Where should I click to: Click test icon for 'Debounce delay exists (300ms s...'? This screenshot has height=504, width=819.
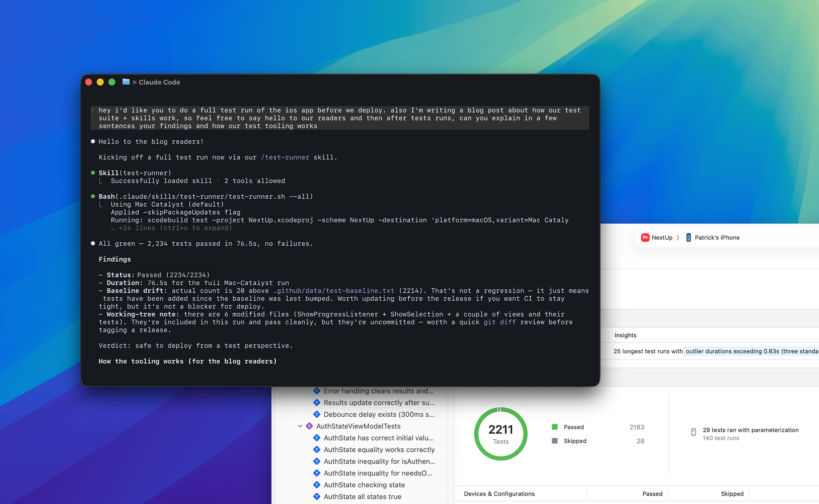coord(317,414)
